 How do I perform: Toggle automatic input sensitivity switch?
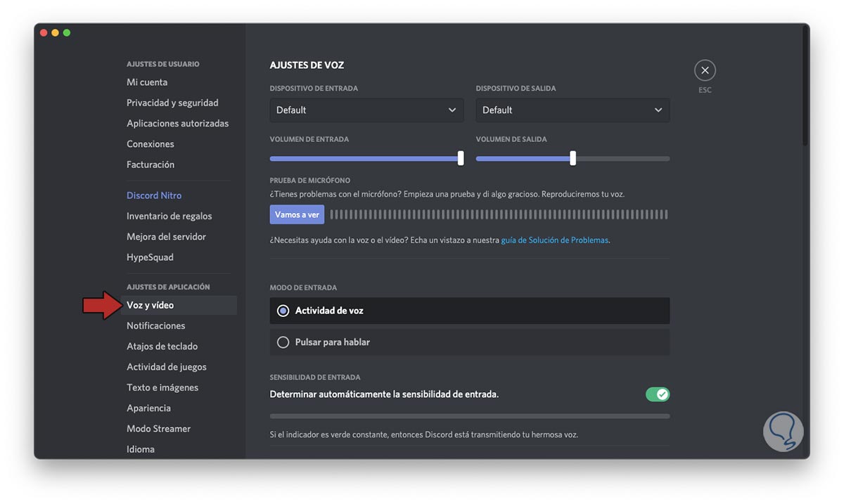pyautogui.click(x=658, y=394)
